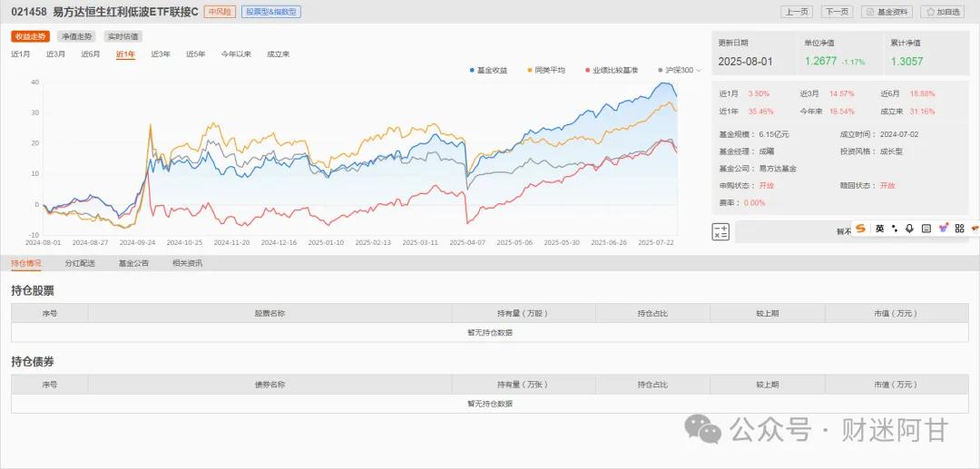Click accumulated net value 1.3057
This screenshot has height=469, width=980.
[x=906, y=61]
